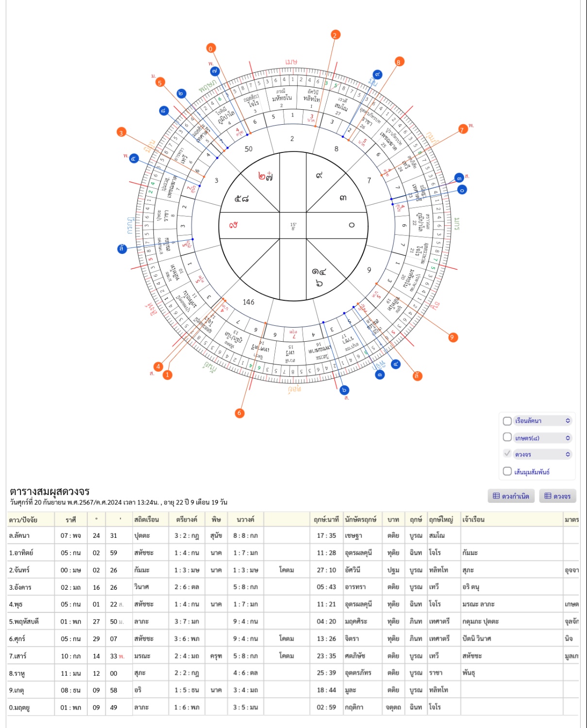Select the 0.มฤตยู row label
This screenshot has height=728, width=587.
click(x=19, y=708)
